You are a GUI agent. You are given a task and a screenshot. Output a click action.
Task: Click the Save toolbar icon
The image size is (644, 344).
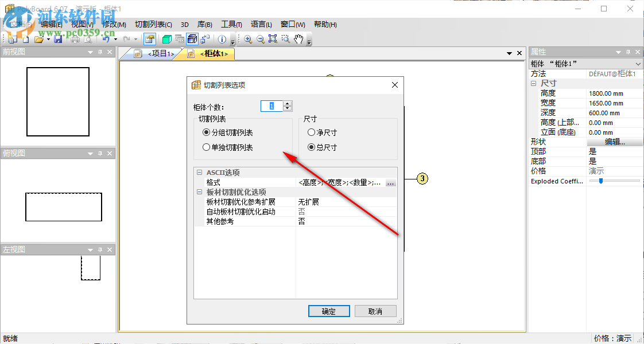click(57, 39)
